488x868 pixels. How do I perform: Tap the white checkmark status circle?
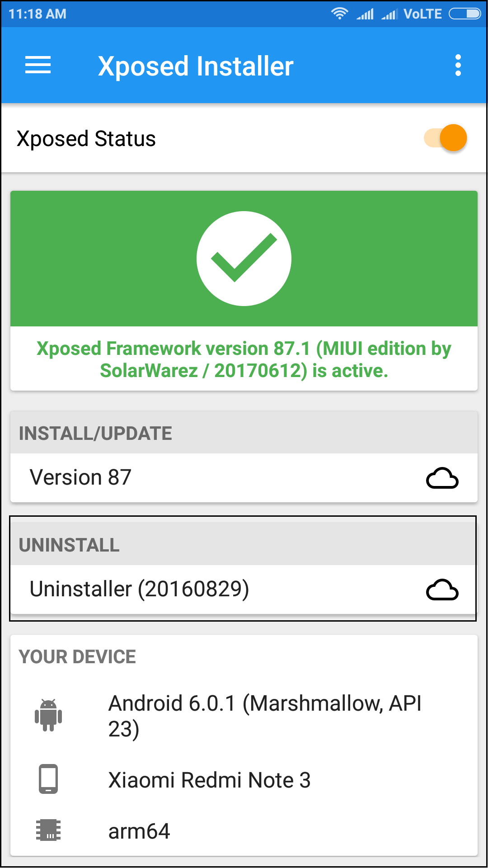(x=244, y=259)
